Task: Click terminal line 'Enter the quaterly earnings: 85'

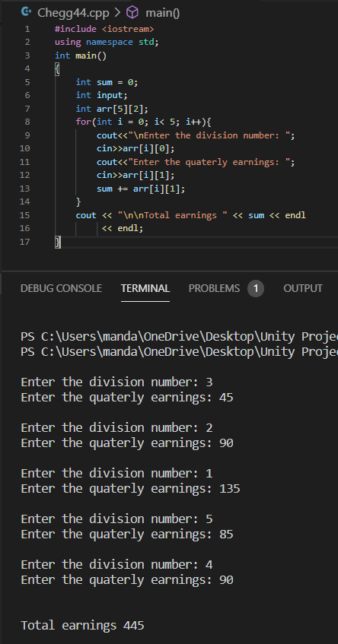Action: coord(127,534)
